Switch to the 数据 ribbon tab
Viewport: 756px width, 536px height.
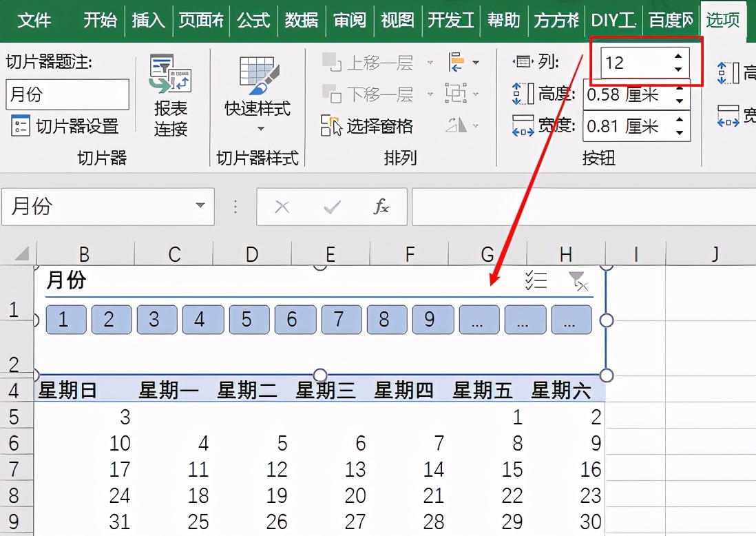coord(300,21)
